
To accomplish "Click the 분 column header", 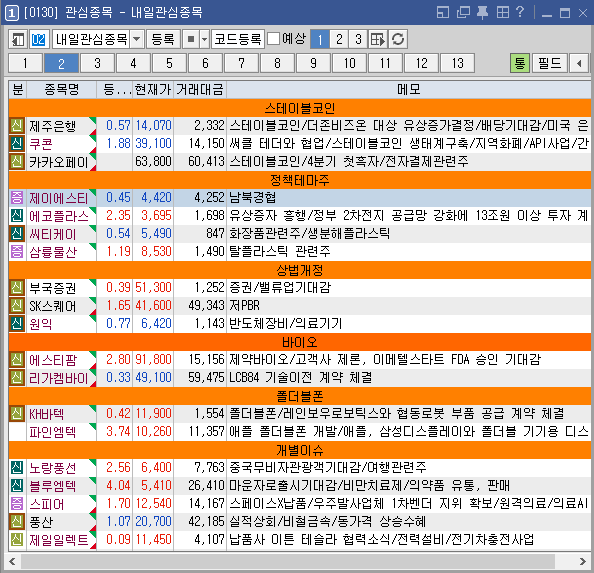I will click(17, 90).
